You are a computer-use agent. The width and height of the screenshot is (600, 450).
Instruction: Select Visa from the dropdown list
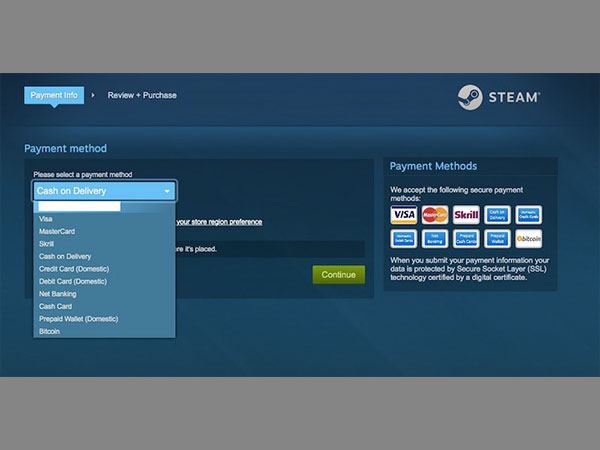(104, 219)
